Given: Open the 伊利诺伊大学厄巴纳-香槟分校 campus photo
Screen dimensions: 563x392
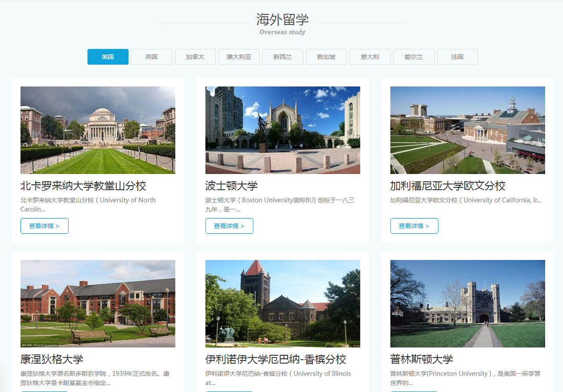Looking at the screenshot, I should click(283, 303).
